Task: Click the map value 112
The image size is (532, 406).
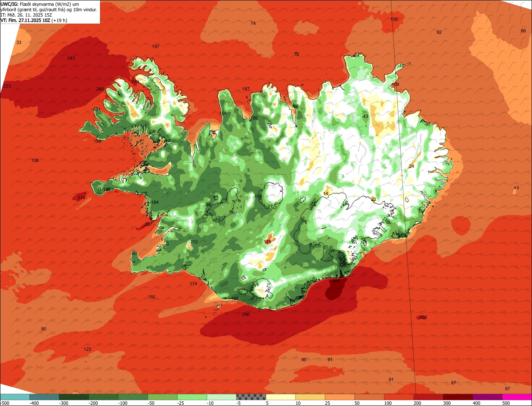Action: click(194, 242)
